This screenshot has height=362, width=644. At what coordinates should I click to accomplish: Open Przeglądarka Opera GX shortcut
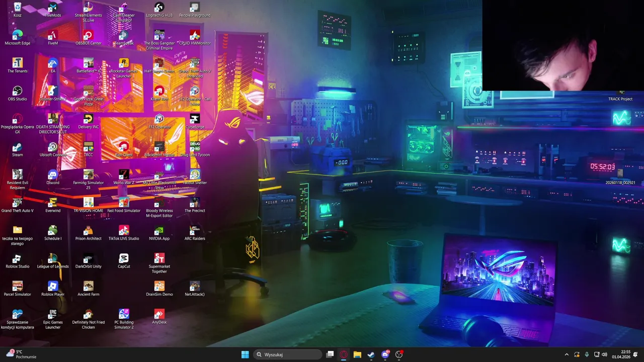[18, 124]
